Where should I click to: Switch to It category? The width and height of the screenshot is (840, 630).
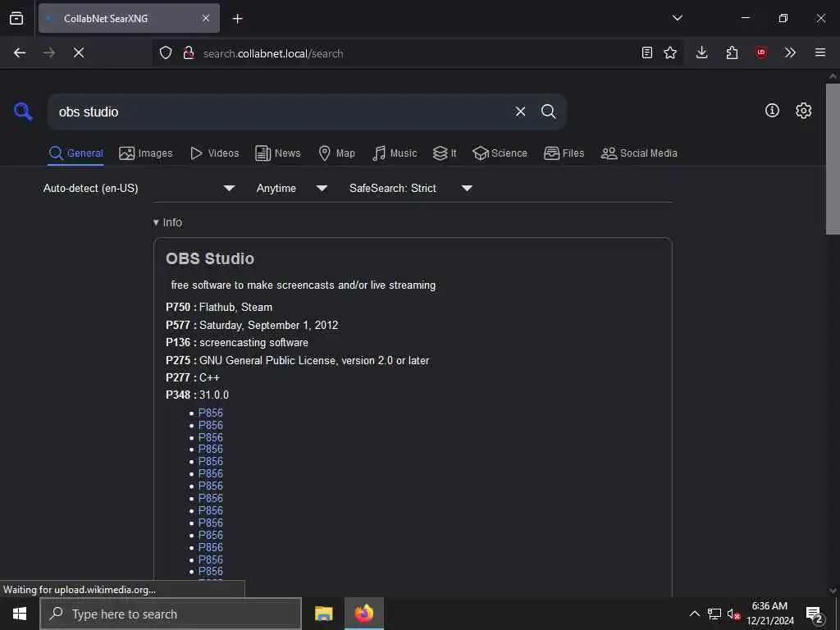click(445, 153)
